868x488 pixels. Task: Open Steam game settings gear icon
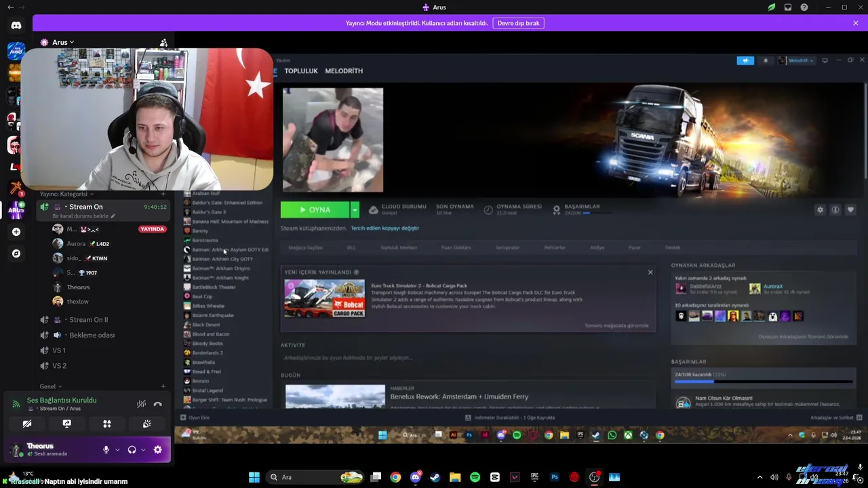point(820,210)
